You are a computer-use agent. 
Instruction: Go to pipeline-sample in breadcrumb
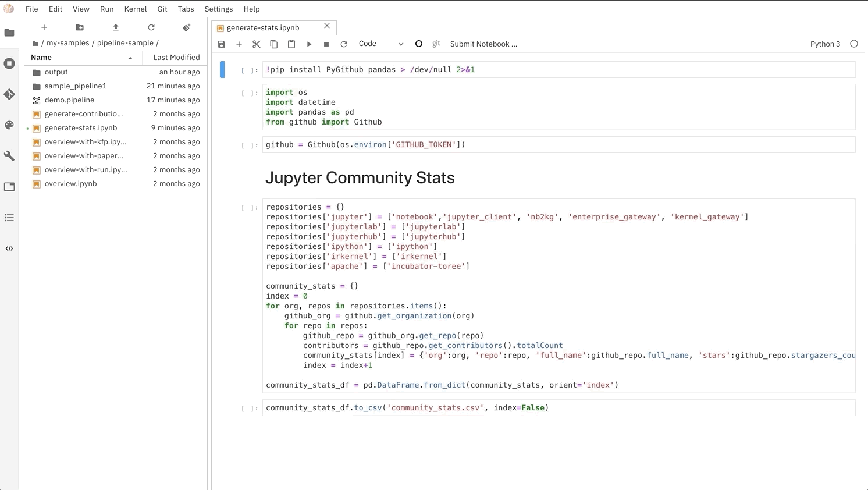(125, 43)
